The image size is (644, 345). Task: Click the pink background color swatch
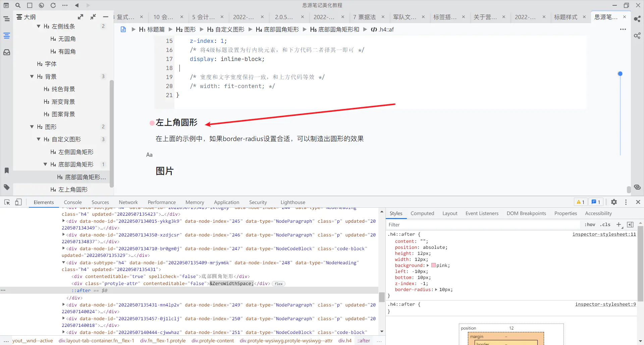click(433, 265)
